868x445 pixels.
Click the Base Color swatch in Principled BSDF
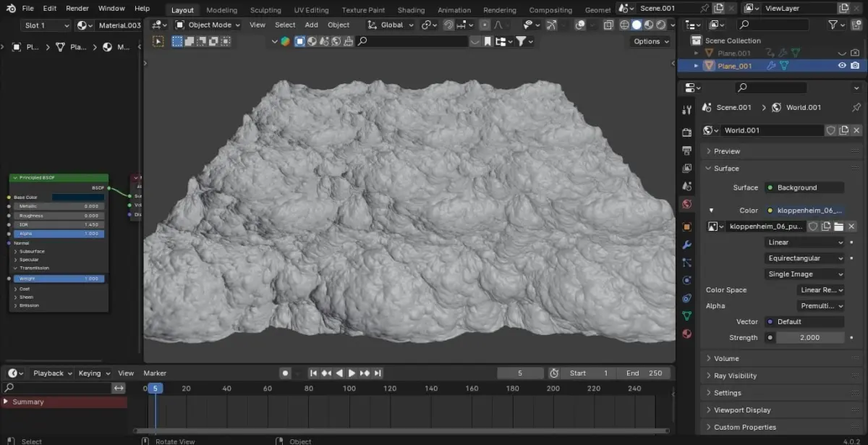[77, 197]
